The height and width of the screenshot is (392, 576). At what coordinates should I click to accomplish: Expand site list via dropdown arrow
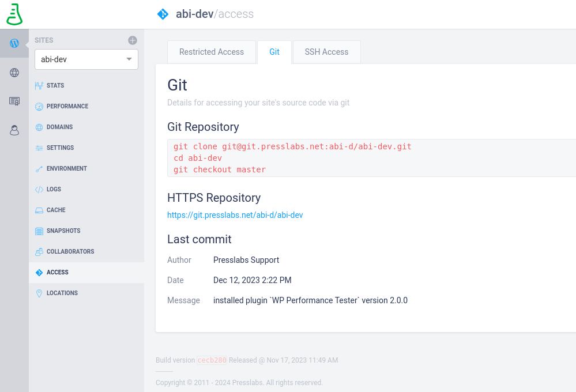[129, 59]
